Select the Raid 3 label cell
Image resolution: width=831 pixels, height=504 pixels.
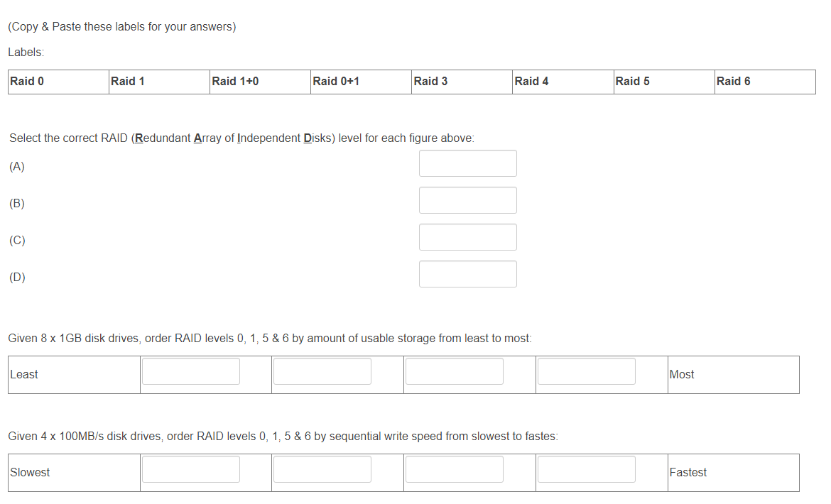(460, 82)
